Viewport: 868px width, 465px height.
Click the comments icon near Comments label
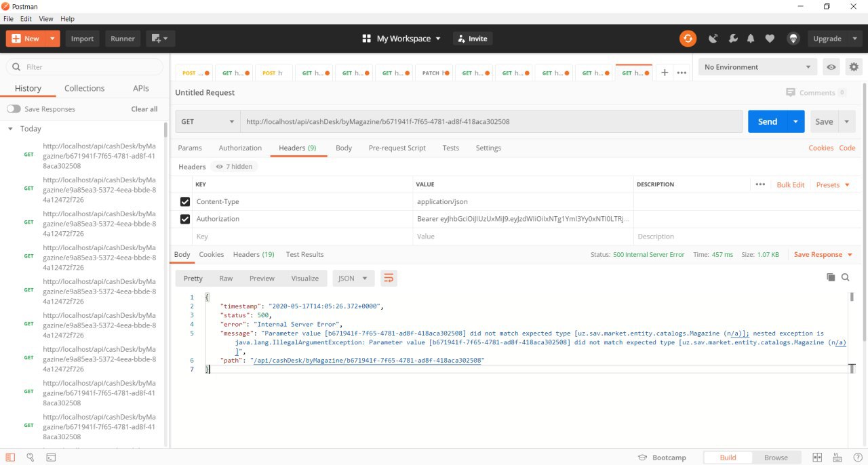click(x=790, y=92)
